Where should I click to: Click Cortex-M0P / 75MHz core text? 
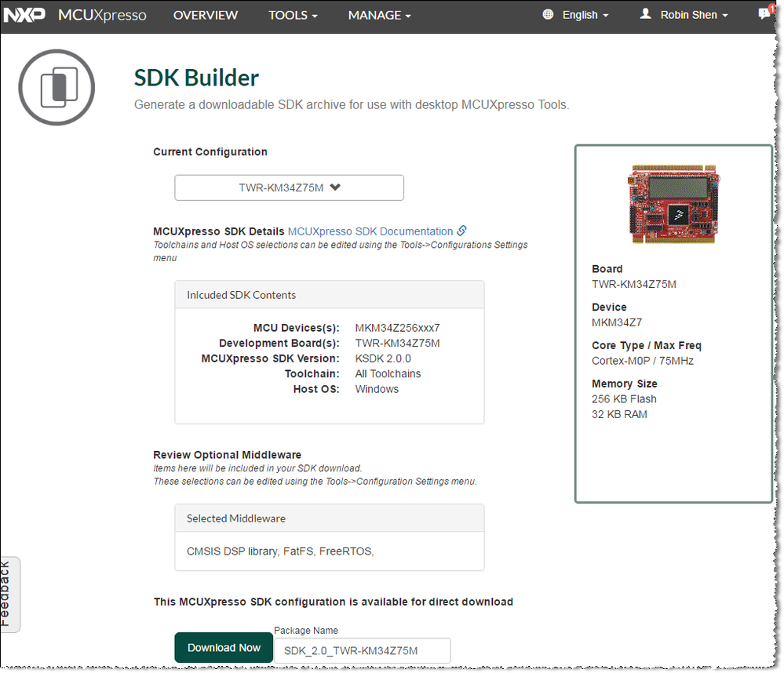(643, 361)
